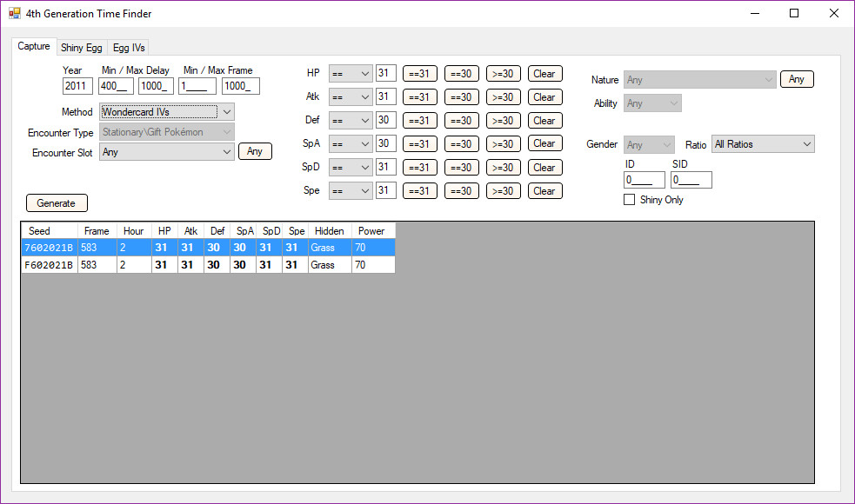This screenshot has width=855, height=504.
Task: Open the Atk comparison operator dropdown
Action: click(351, 97)
